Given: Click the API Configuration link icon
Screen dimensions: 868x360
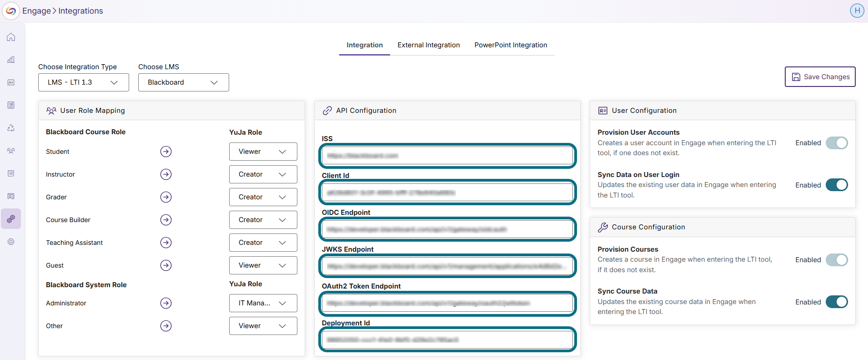Looking at the screenshot, I should click(327, 111).
